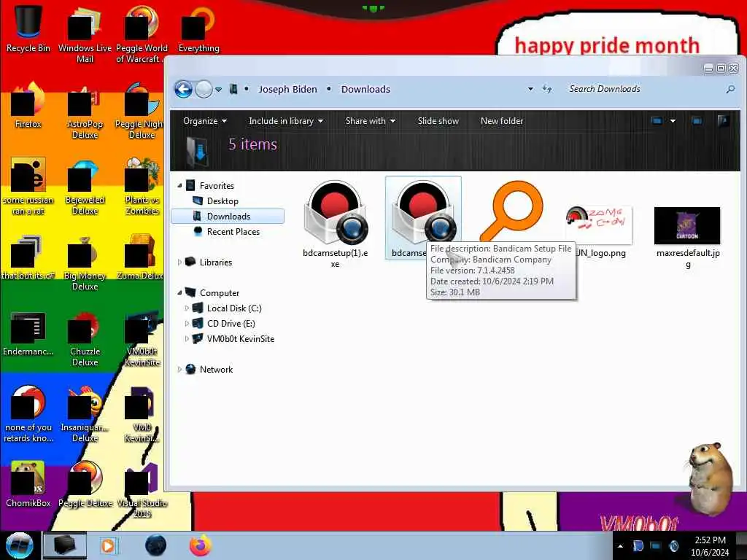Image resolution: width=747 pixels, height=560 pixels.
Task: Expand the Network tree node
Action: tap(179, 369)
